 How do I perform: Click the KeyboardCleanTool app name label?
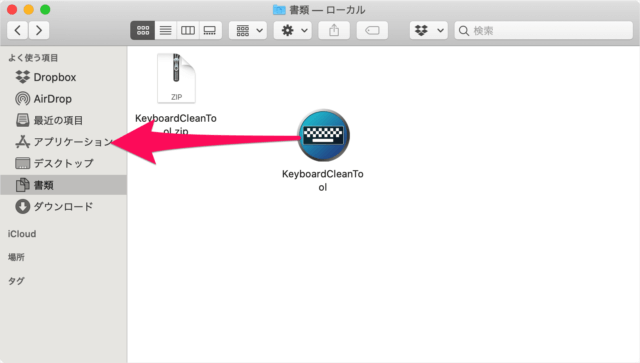(x=323, y=180)
